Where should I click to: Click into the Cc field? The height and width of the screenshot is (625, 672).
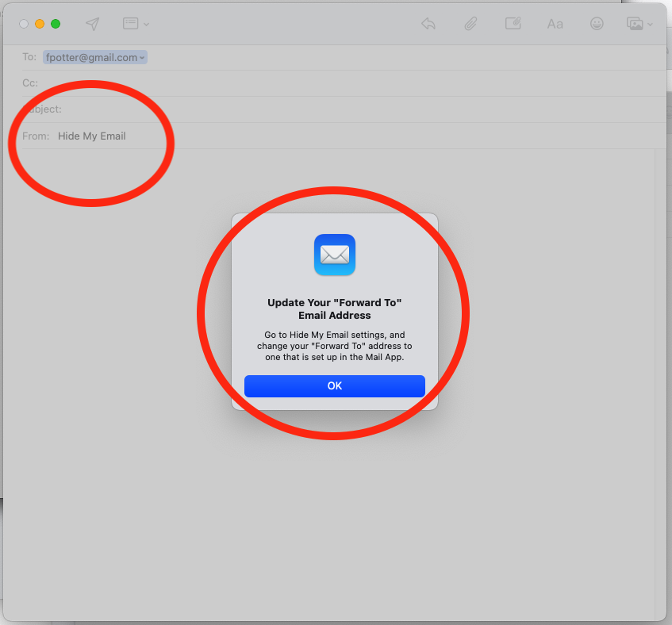pyautogui.click(x=343, y=83)
